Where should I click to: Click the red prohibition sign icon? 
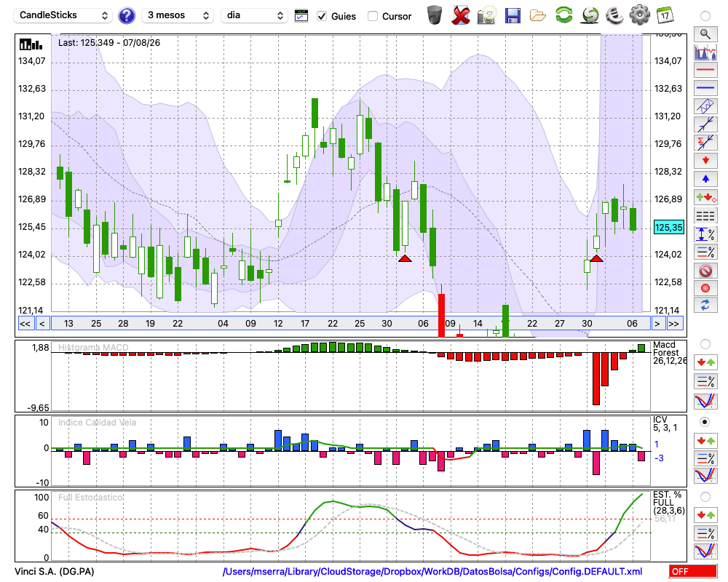point(705,270)
